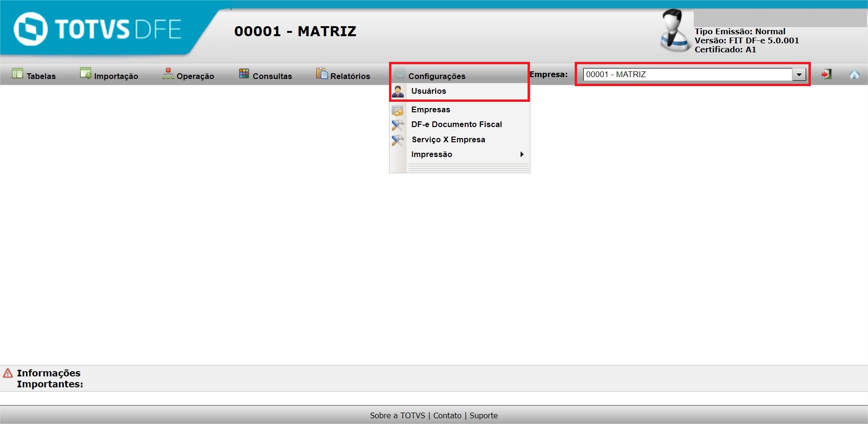This screenshot has height=424, width=868.
Task: Click the Usuários person icon
Action: pyautogui.click(x=398, y=91)
